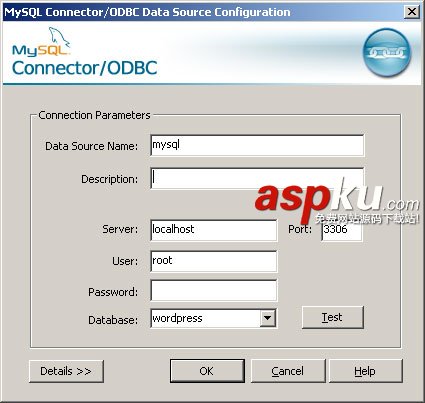Test the connection with Test button
This screenshot has height=403, width=425.
point(333,317)
